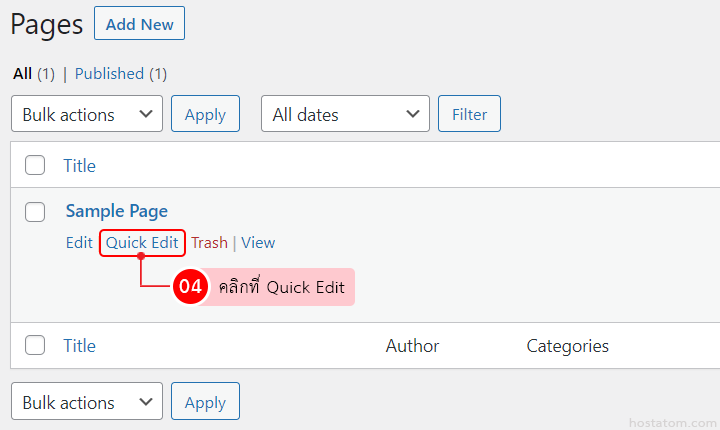
Task: Move Sample Page to Trash
Action: tap(209, 243)
